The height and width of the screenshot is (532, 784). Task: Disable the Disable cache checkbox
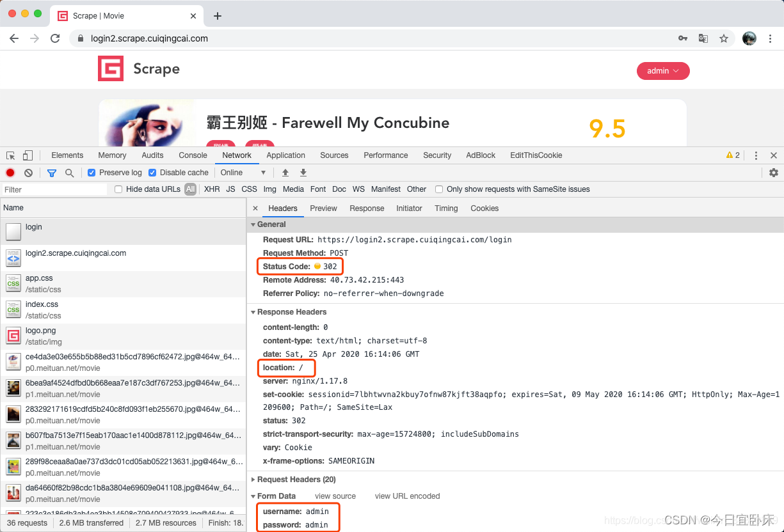(x=152, y=173)
